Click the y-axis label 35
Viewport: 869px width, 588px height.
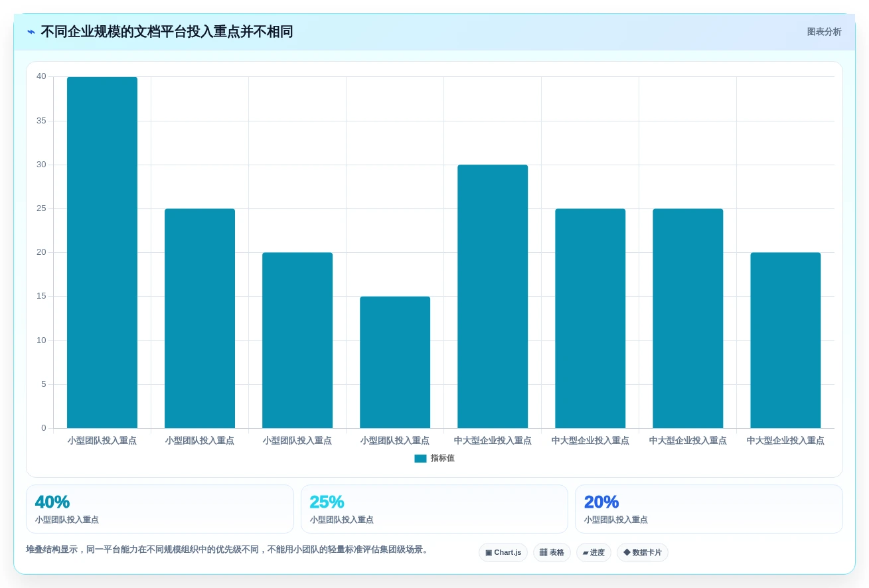point(41,121)
